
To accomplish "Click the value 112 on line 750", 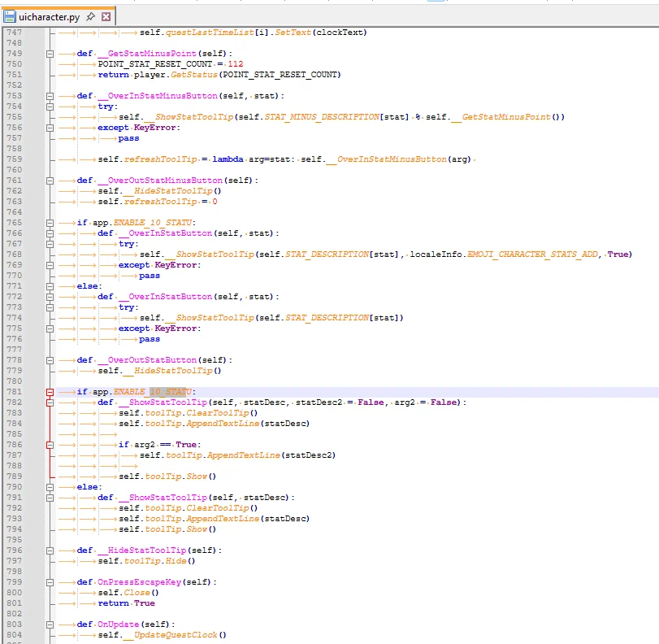I will click(x=235, y=64).
